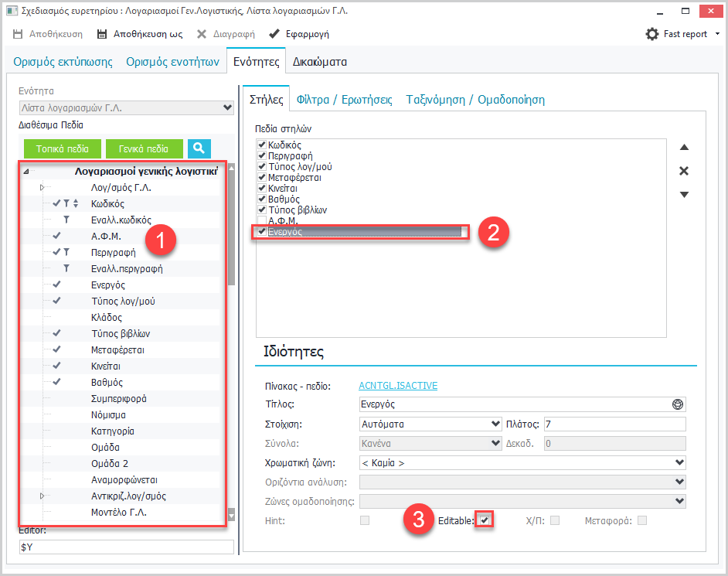Switch to Φίλτρα / Ερωτήσεις tab
Image resolution: width=728 pixels, height=576 pixels.
[x=344, y=100]
